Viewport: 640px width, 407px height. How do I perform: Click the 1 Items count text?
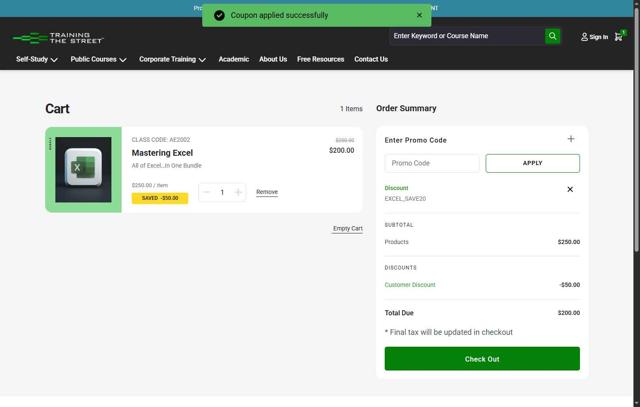pos(351,109)
